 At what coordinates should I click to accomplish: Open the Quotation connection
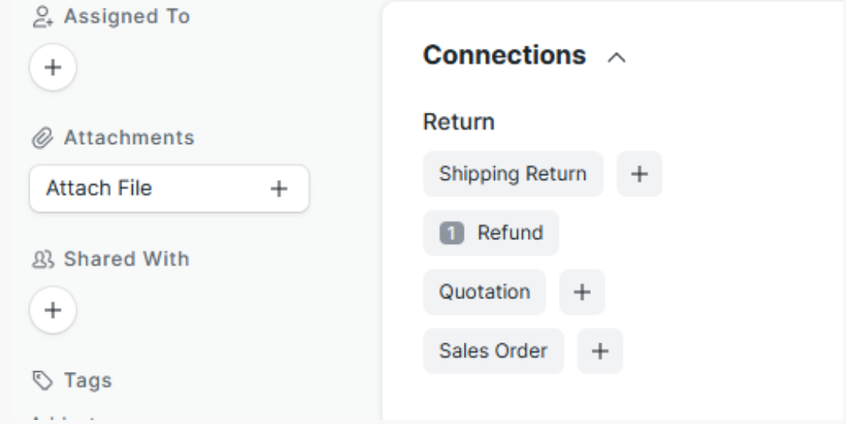[x=484, y=292]
